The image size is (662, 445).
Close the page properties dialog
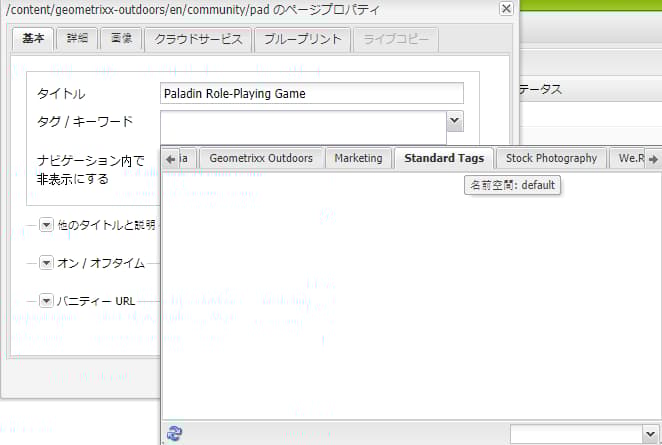(x=506, y=8)
